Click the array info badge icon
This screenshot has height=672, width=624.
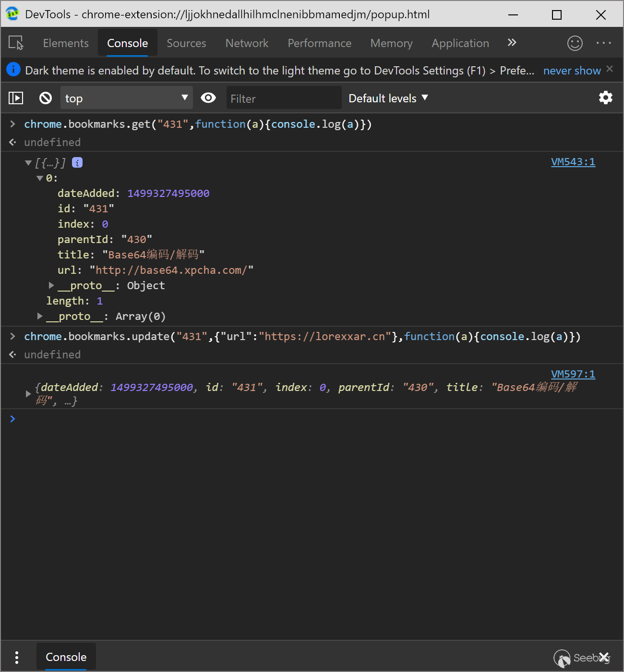(77, 163)
